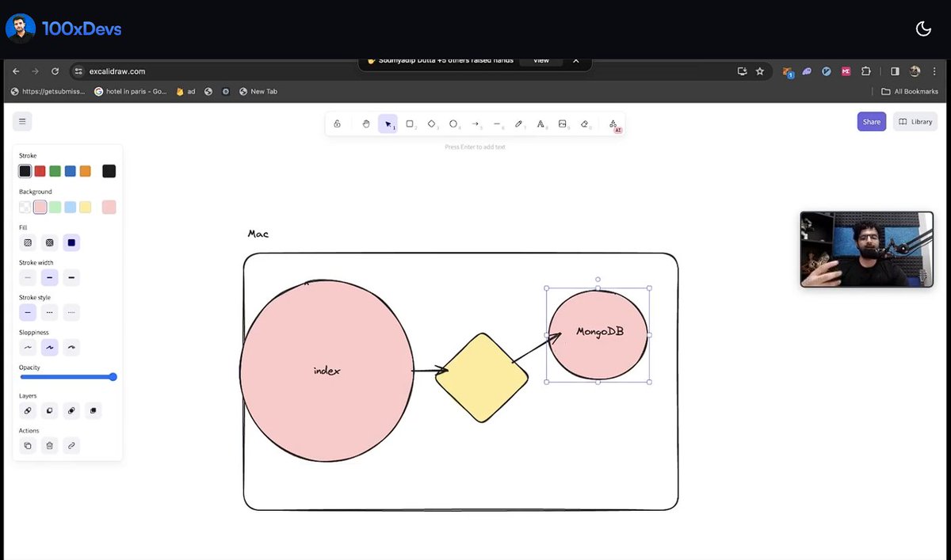951x560 pixels.
Task: Select the Draw pencil tool
Action: [x=519, y=124]
